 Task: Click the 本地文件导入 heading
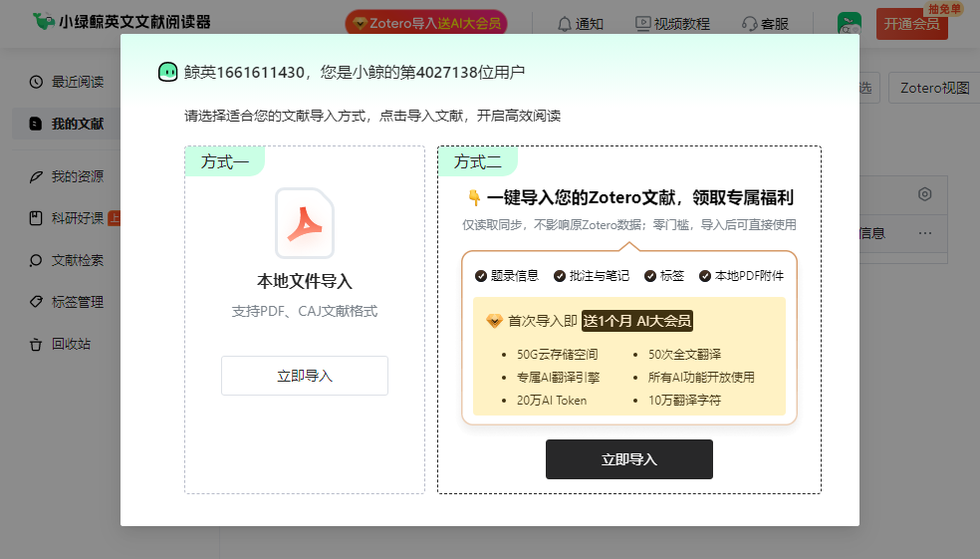(305, 281)
